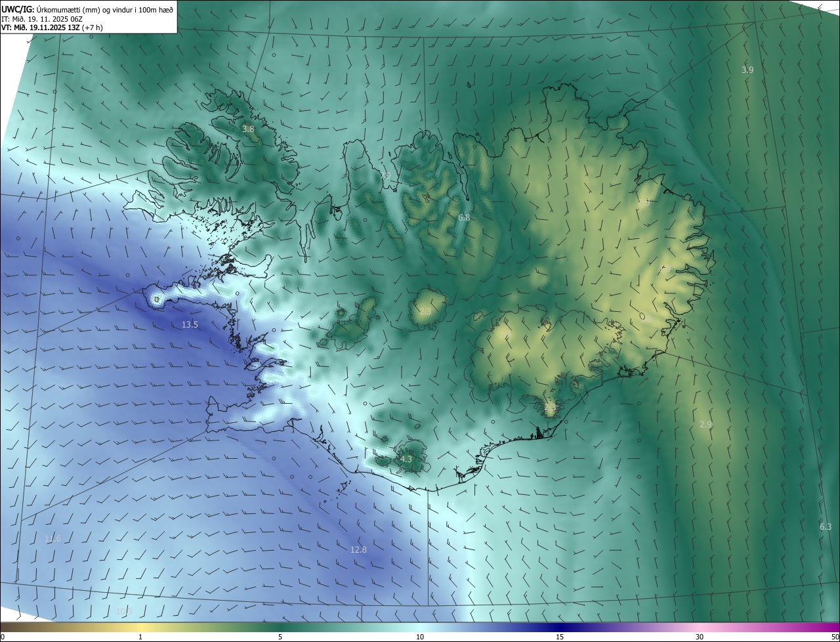
Task: Select the 13.5 value label off the west coast
Action: point(190,325)
